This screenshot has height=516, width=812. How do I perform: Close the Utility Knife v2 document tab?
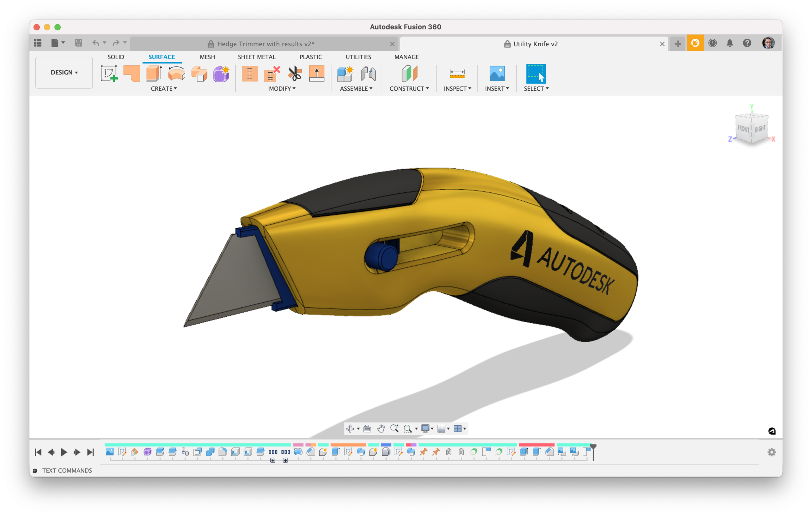coord(662,44)
